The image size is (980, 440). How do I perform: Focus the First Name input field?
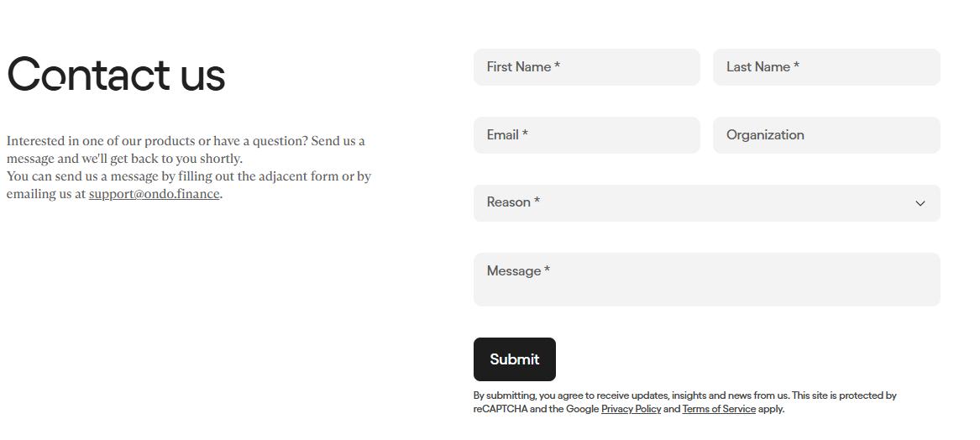[x=586, y=67]
